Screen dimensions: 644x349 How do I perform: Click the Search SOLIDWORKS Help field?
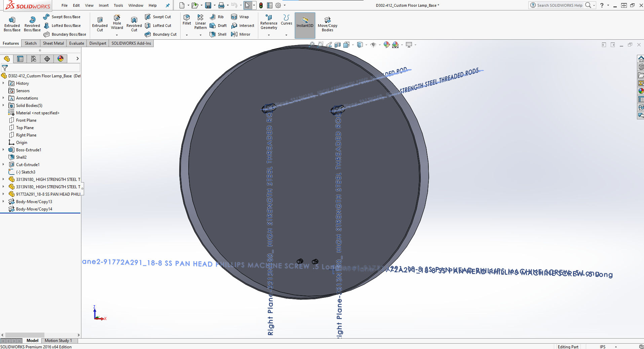coord(560,5)
